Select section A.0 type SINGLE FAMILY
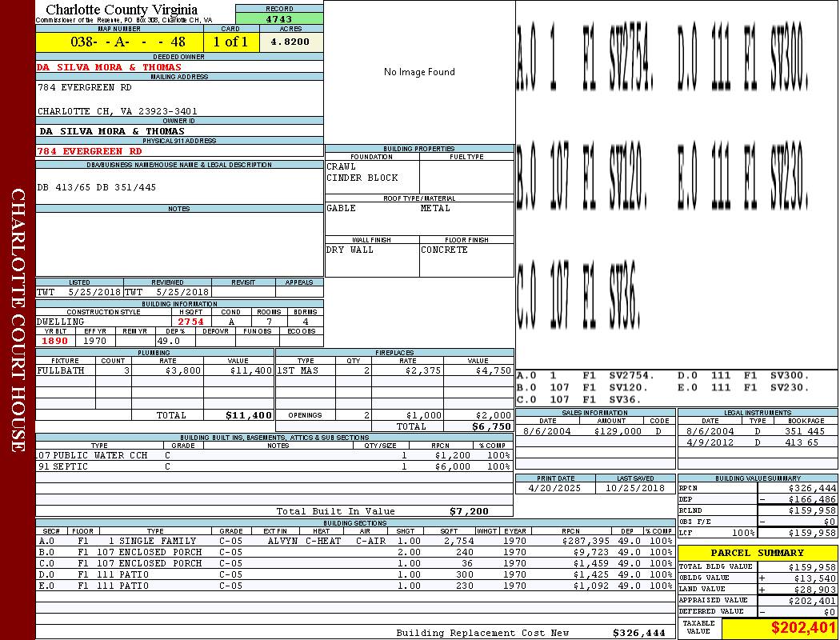Screen dimensions: 840x640 click(158, 542)
